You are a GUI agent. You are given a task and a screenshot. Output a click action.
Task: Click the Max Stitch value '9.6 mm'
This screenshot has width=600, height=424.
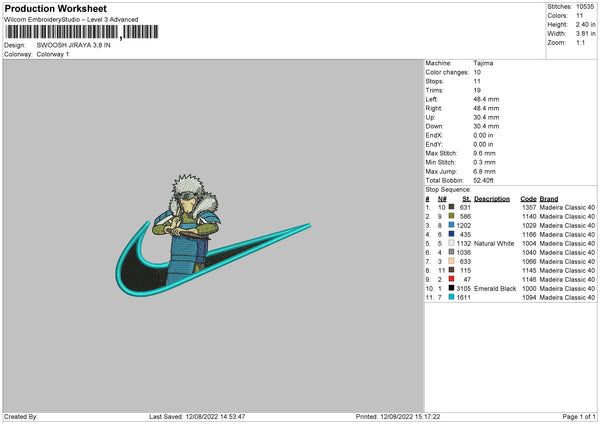coord(484,153)
